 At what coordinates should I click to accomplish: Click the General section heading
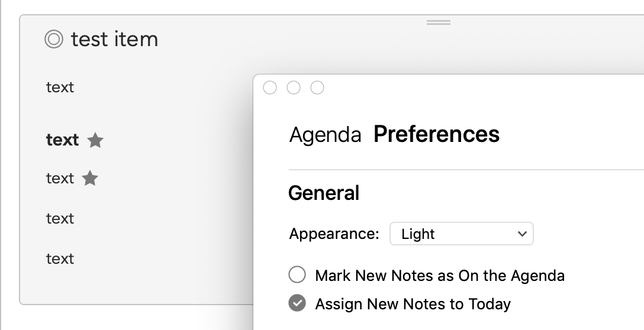coord(324,193)
